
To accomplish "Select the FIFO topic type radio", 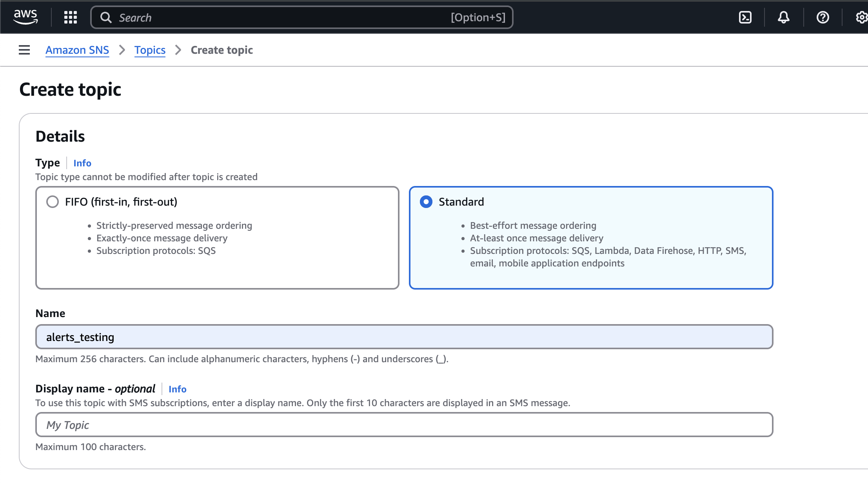I will [53, 202].
